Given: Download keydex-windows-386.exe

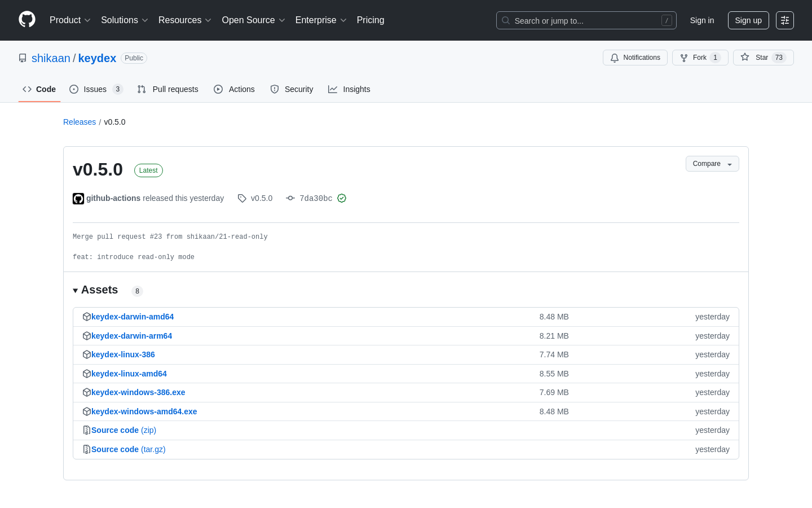Looking at the screenshot, I should click(x=138, y=392).
